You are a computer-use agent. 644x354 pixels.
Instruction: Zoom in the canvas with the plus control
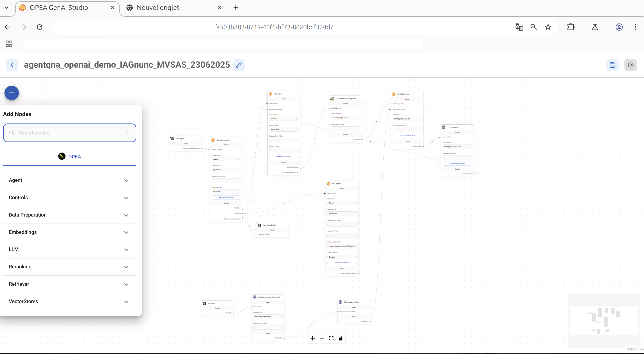313,338
